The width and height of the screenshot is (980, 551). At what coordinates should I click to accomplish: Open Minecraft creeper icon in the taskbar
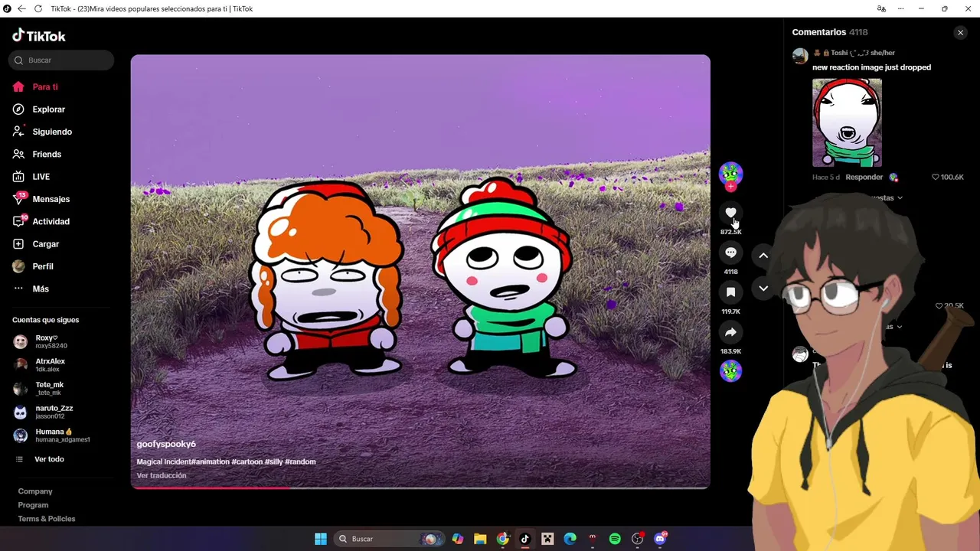547,539
